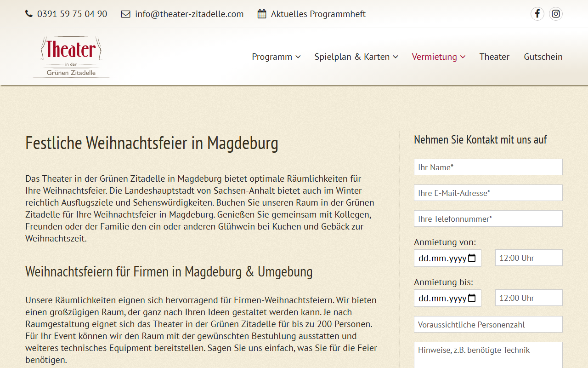Viewport: 588px width, 368px height.
Task: Select the Anmietung bis date field
Action: pos(447,298)
